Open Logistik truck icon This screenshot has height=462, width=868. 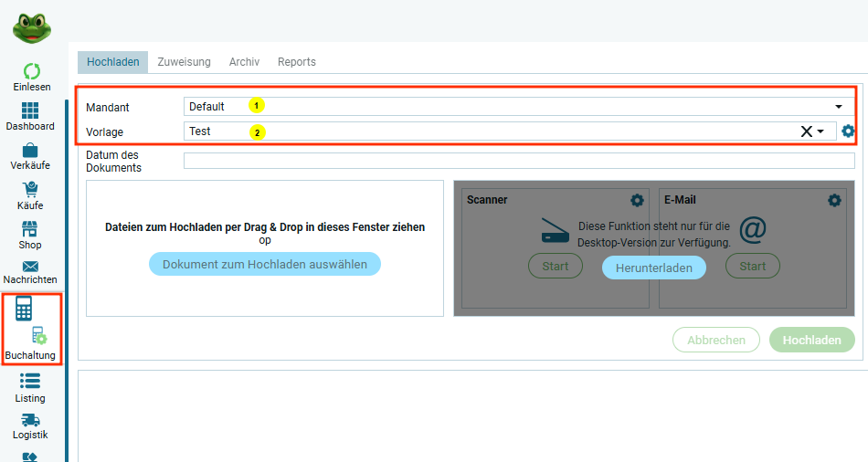pyautogui.click(x=30, y=420)
